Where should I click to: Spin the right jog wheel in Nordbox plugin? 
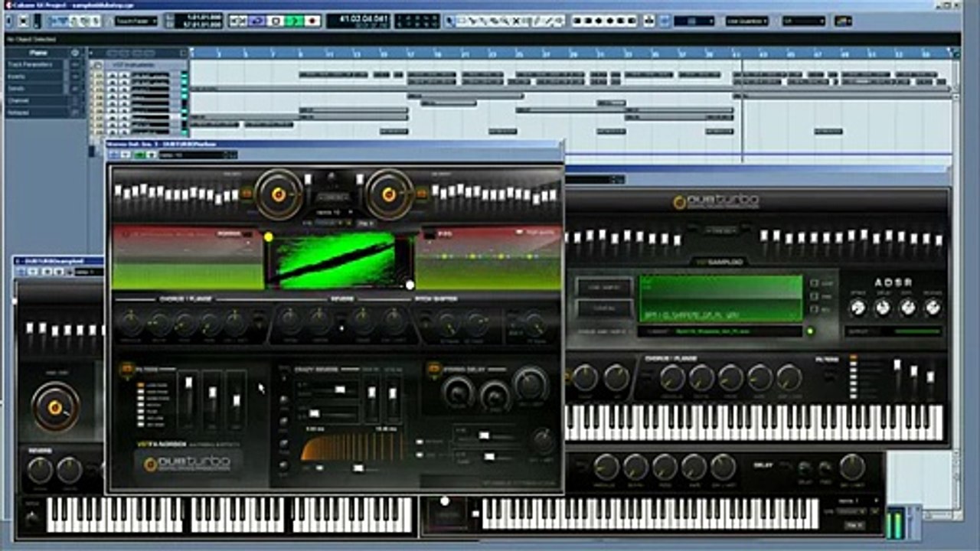(389, 194)
